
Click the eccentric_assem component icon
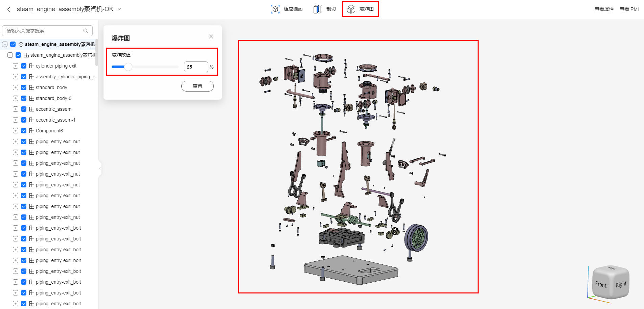coord(32,109)
